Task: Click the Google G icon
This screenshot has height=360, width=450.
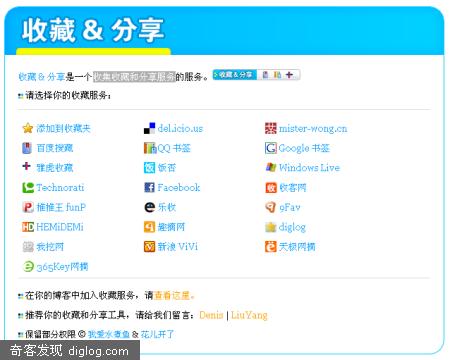Action: click(x=271, y=148)
